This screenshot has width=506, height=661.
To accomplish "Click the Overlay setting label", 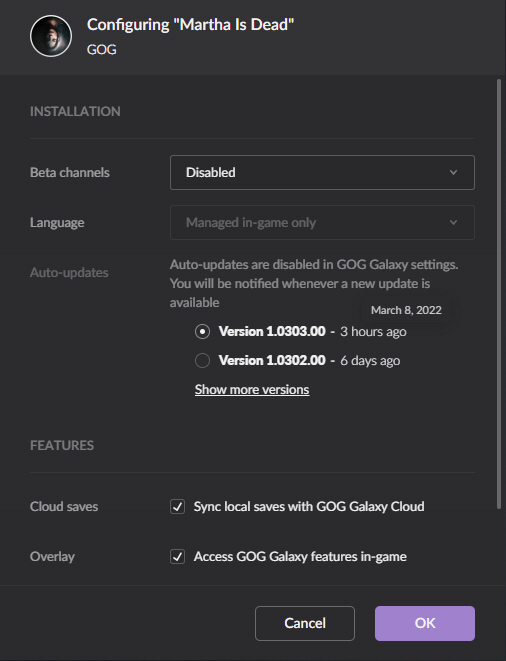I will click(52, 556).
